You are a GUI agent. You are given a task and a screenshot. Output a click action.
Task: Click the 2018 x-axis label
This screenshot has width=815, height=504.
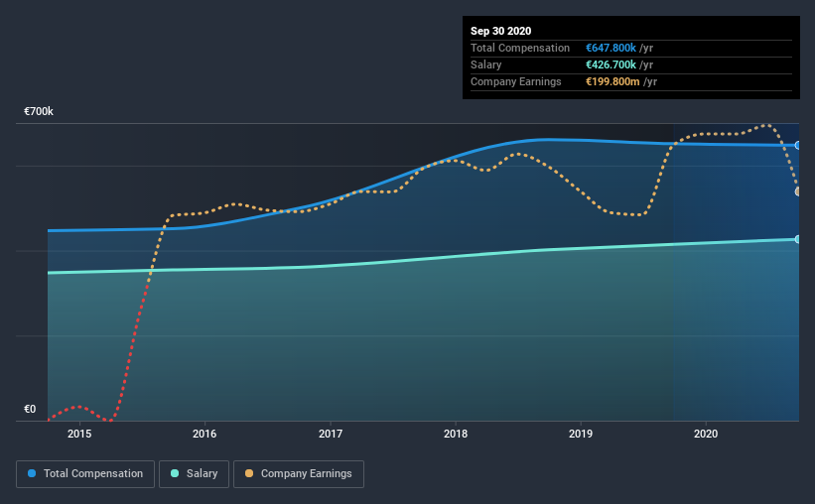point(456,434)
